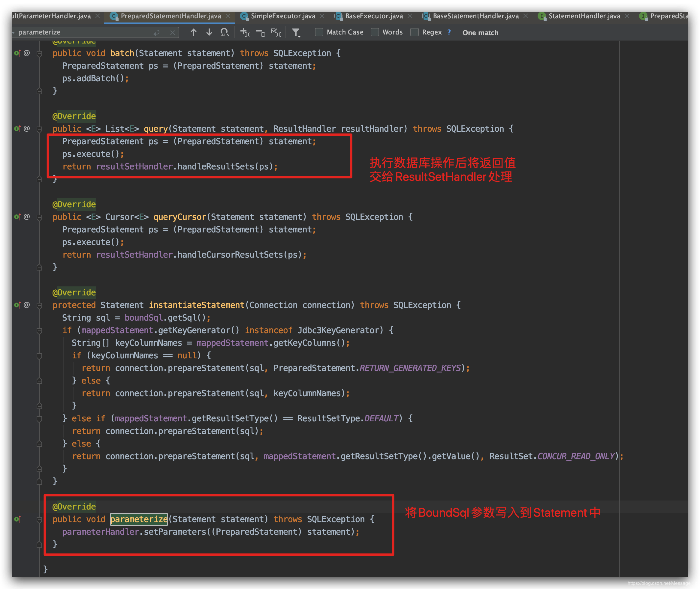This screenshot has height=589, width=700.
Task: Go to previous search occurrence arrow
Action: coord(194,32)
